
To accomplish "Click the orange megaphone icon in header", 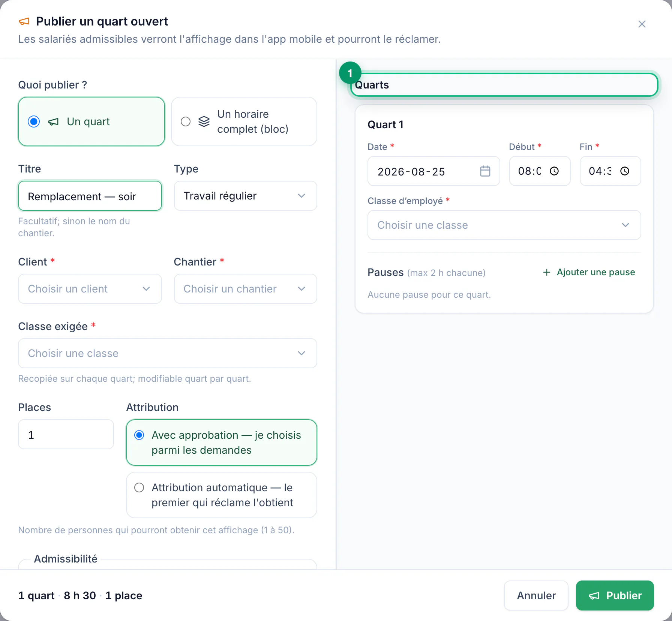I will 24,22.
